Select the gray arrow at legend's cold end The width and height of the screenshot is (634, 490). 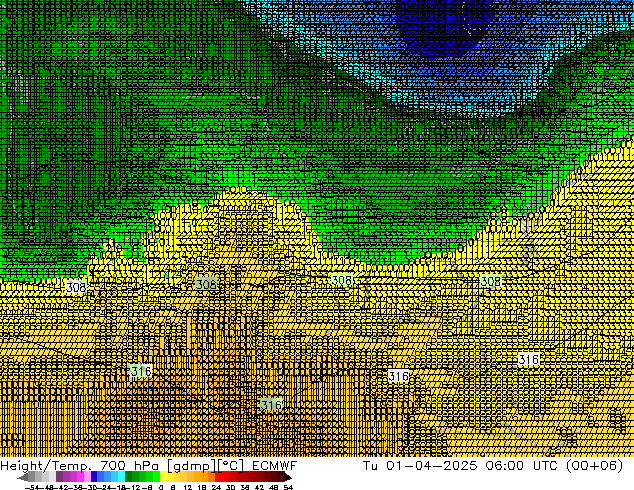[23, 477]
